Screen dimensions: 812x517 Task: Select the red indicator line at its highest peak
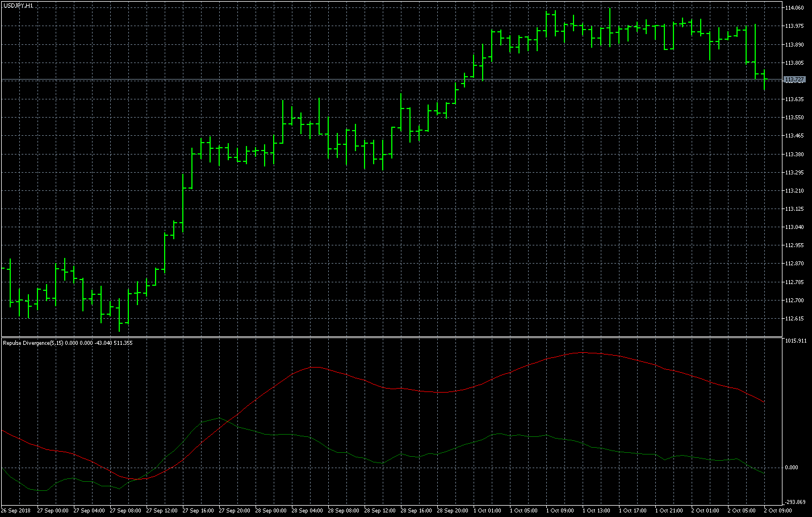[584, 353]
